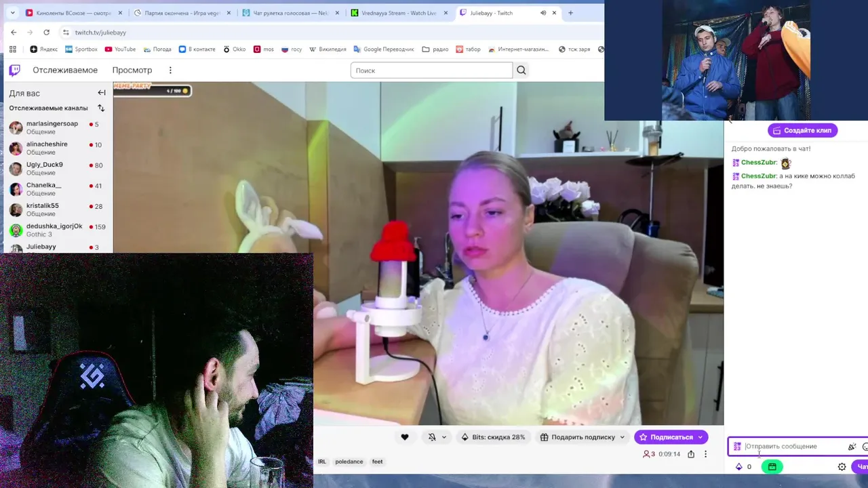Click the browser back arrow
The image size is (868, 488).
coord(14,32)
